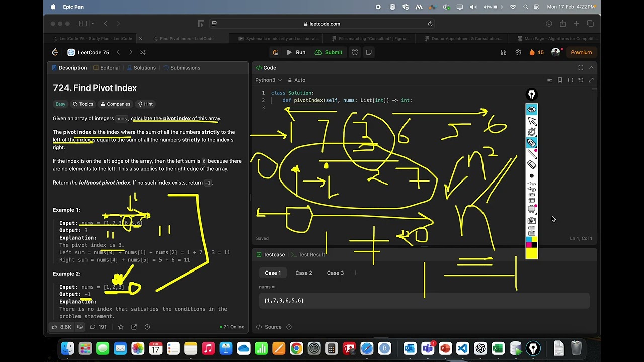Open the LeetCode 75 problem list

89,52
